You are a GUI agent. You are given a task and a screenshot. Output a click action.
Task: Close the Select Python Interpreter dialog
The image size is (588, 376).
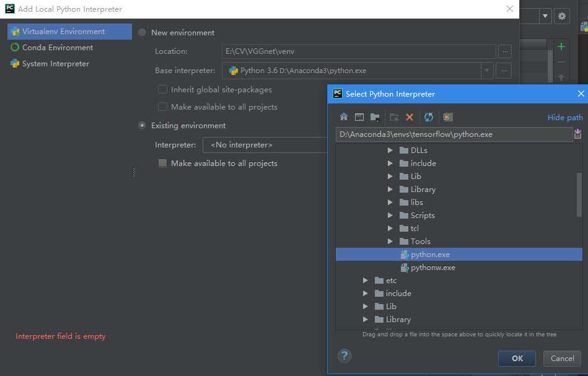coord(581,94)
